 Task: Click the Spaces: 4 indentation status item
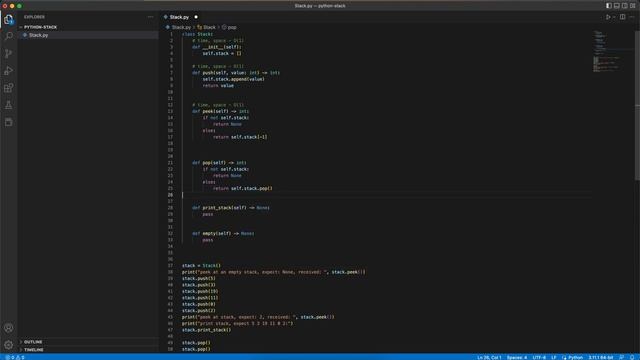pyautogui.click(x=517, y=357)
